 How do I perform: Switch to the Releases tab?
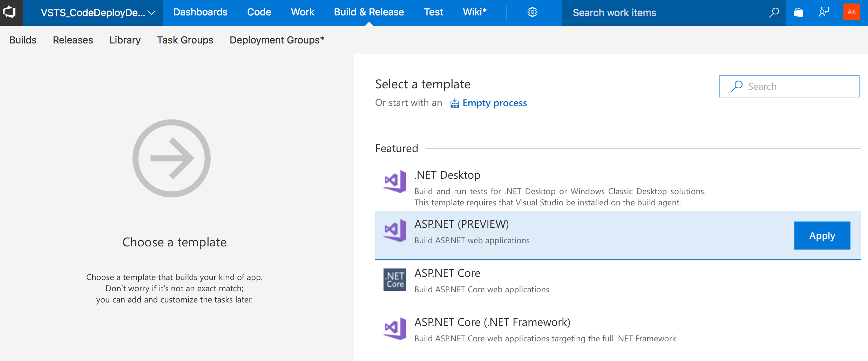click(73, 40)
